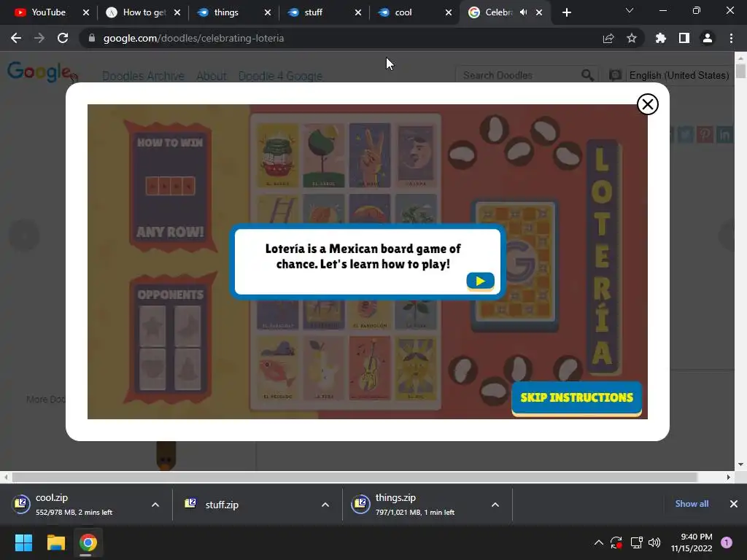Open Chrome extensions puzzle icon
Viewport: 747px width, 560px height.
661,38
